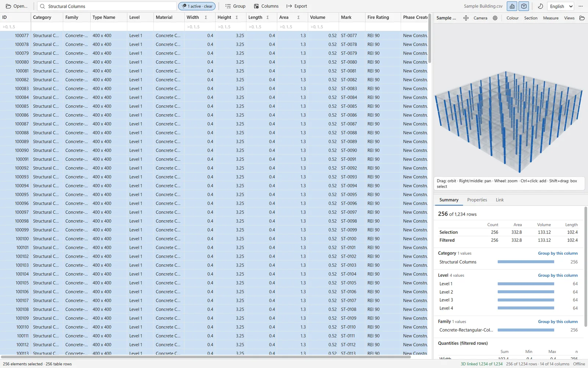This screenshot has width=588, height=368.
Task: Sort by the Material column header
Action: tap(168, 17)
